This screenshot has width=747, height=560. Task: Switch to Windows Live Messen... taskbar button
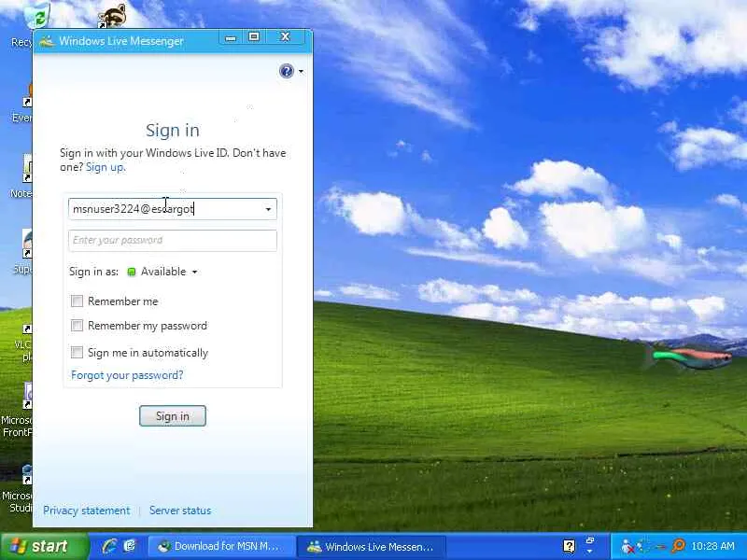point(371,546)
